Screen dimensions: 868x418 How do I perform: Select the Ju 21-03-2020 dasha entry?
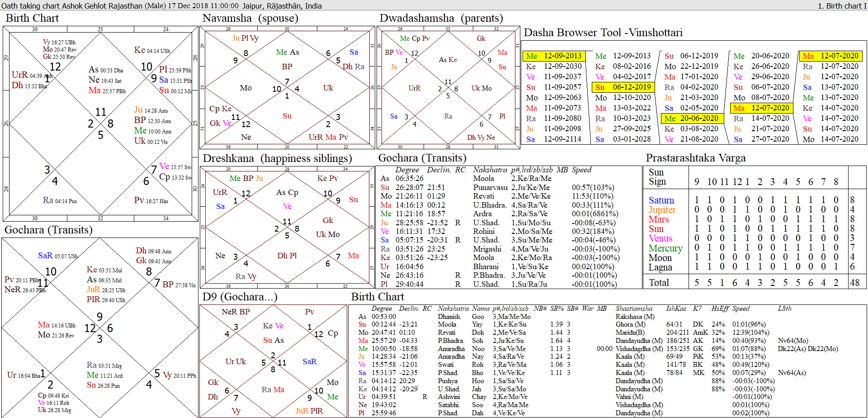tap(691, 97)
